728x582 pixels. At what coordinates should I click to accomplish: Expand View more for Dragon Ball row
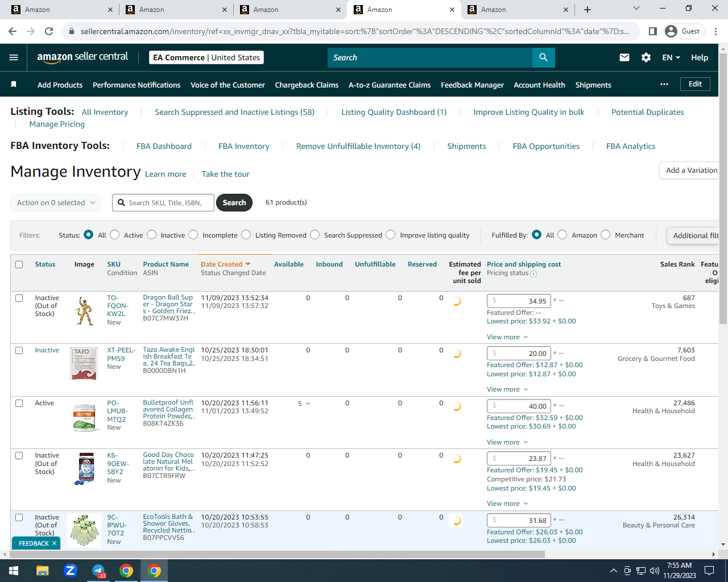tap(507, 337)
